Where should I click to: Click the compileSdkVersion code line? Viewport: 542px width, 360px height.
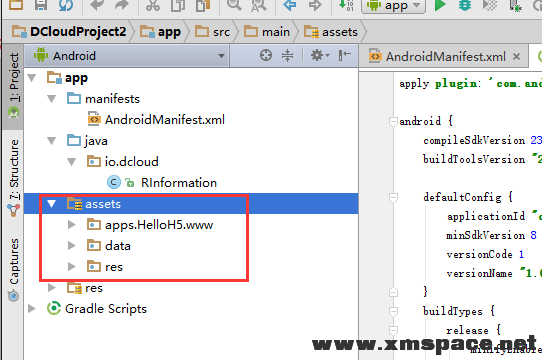(x=482, y=140)
